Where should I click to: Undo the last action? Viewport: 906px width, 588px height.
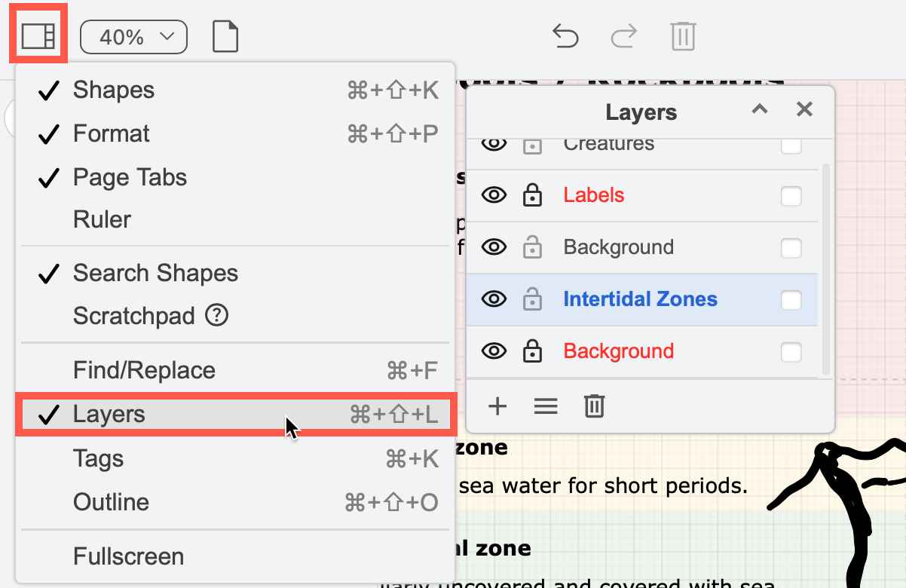coord(565,35)
